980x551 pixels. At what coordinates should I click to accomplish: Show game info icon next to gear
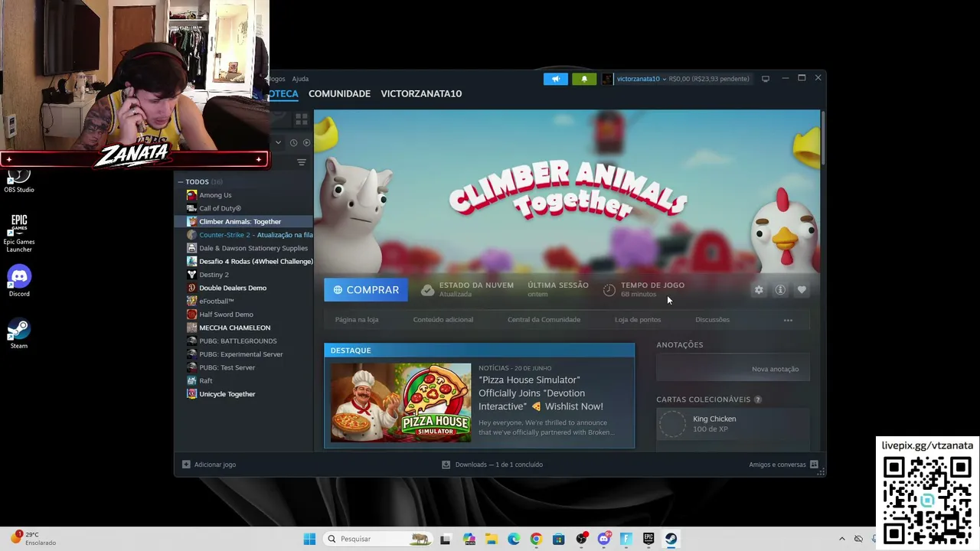click(780, 290)
